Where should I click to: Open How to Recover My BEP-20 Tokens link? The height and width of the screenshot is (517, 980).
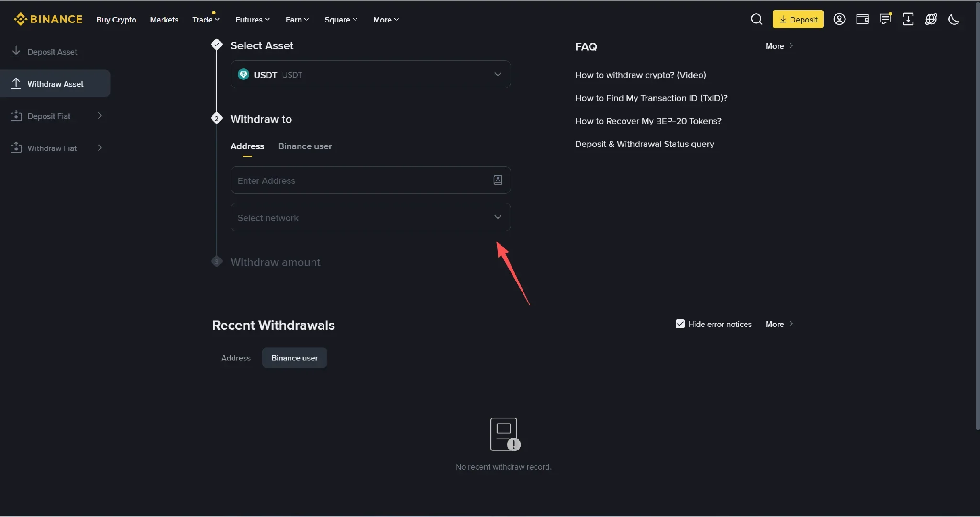[648, 121]
